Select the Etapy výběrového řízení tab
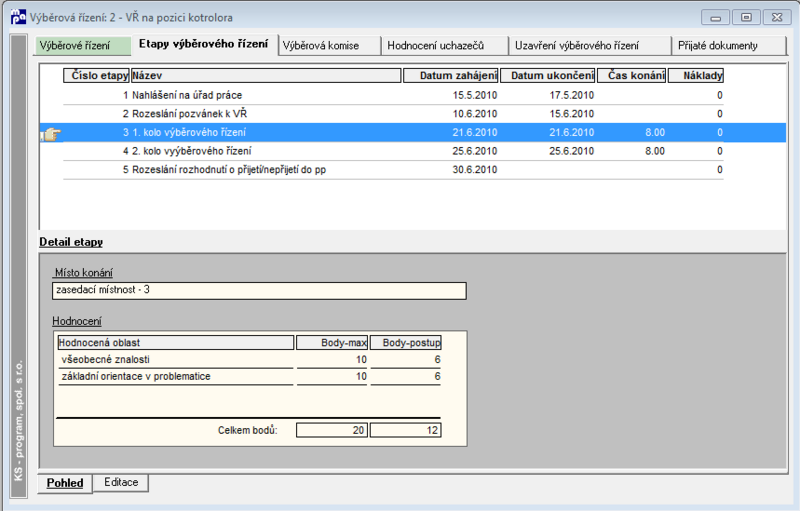 204,44
